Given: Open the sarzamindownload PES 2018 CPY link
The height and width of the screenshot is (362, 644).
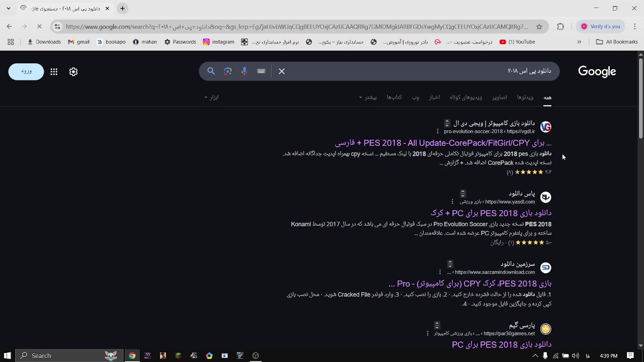Looking at the screenshot, I should tap(470, 284).
